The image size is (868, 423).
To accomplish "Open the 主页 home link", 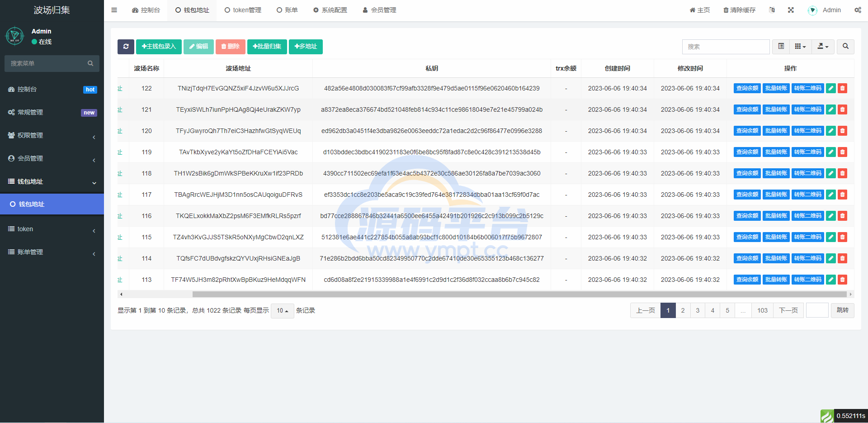I will [699, 10].
